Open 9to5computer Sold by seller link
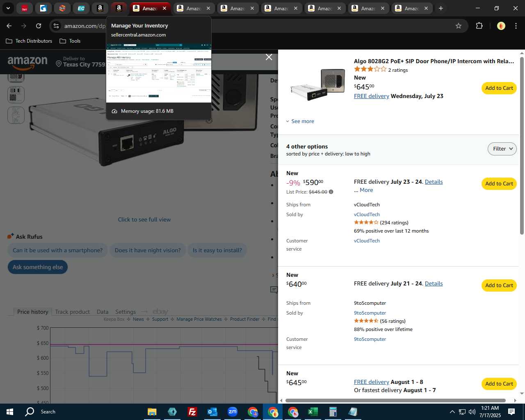The width and height of the screenshot is (525, 420). [370, 313]
